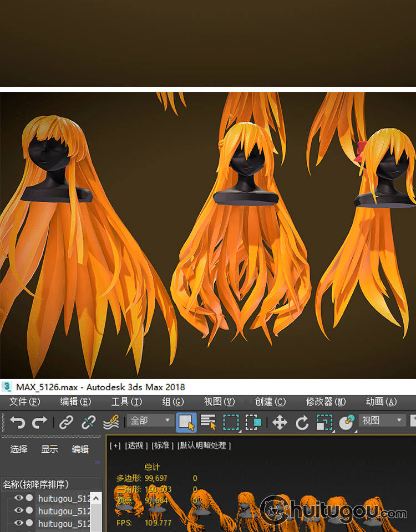
Task: Open the 修改器(M) menu
Action: click(x=326, y=401)
